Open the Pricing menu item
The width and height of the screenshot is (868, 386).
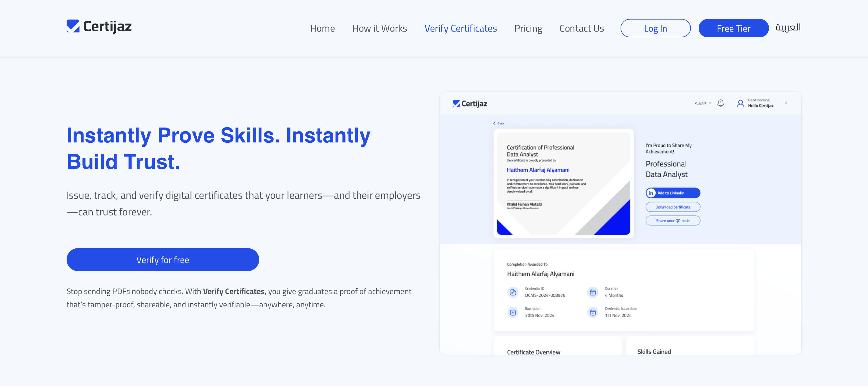click(x=528, y=28)
